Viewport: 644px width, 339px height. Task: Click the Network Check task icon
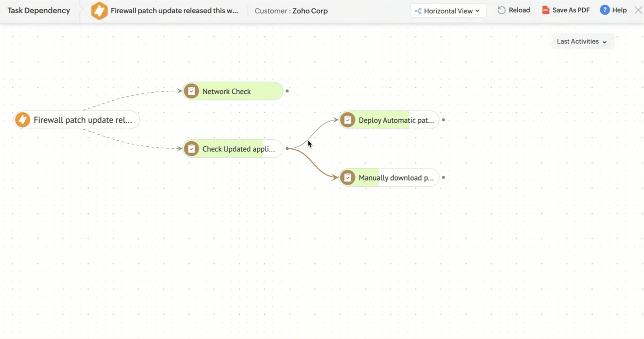(x=191, y=91)
